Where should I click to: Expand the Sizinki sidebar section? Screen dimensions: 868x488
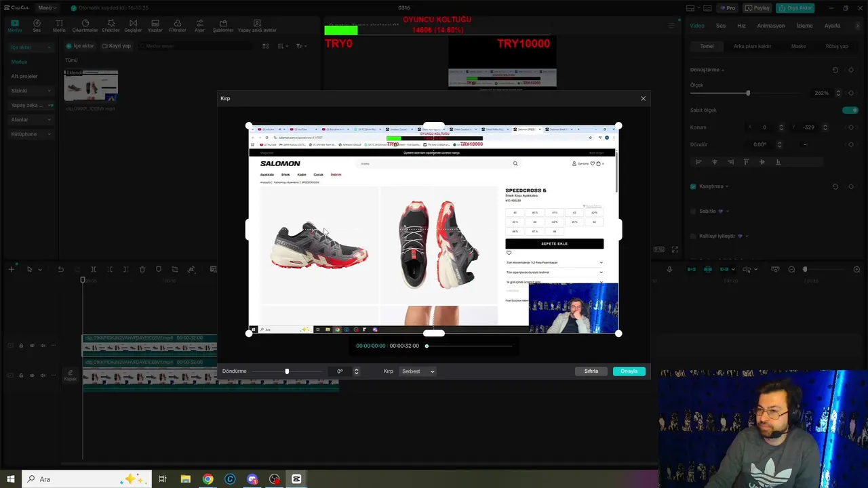[x=30, y=91]
